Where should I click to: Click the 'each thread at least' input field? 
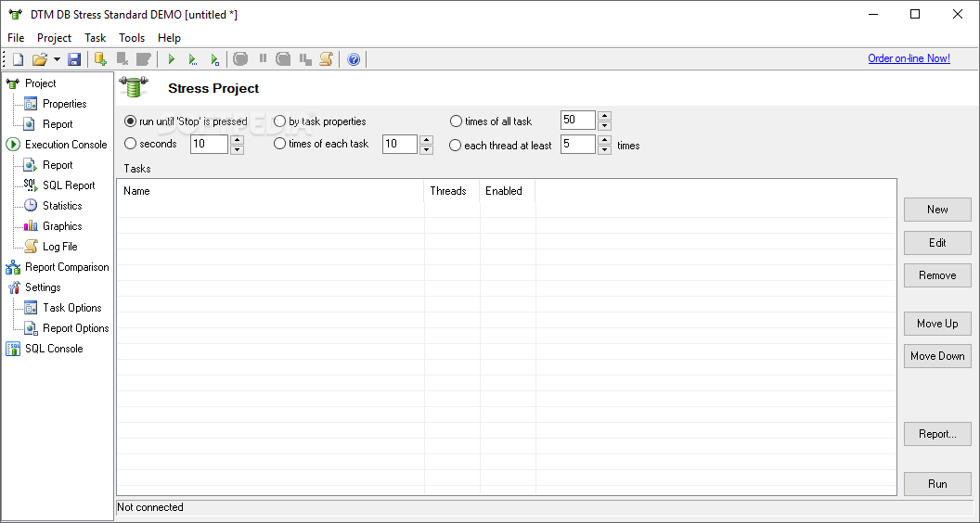coord(578,145)
